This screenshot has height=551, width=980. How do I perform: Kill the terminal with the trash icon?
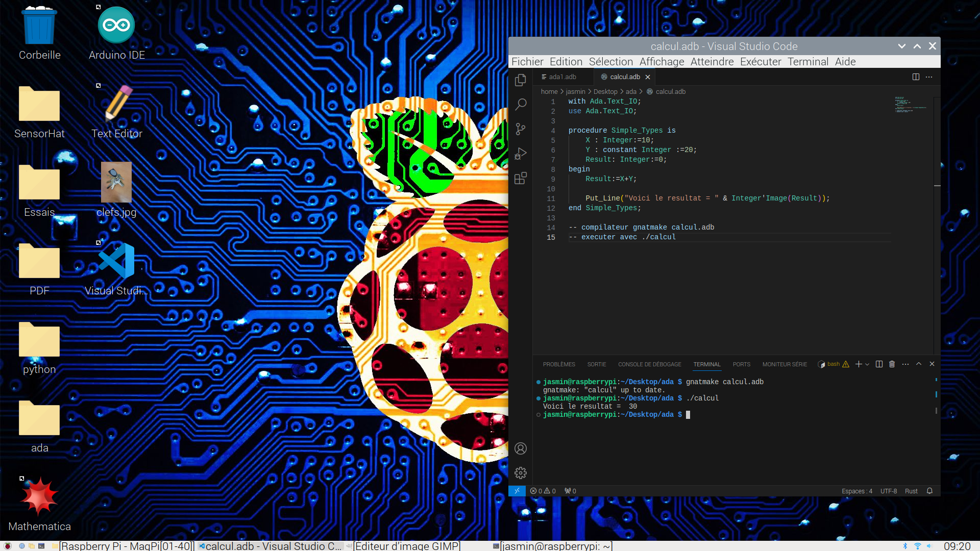point(892,364)
